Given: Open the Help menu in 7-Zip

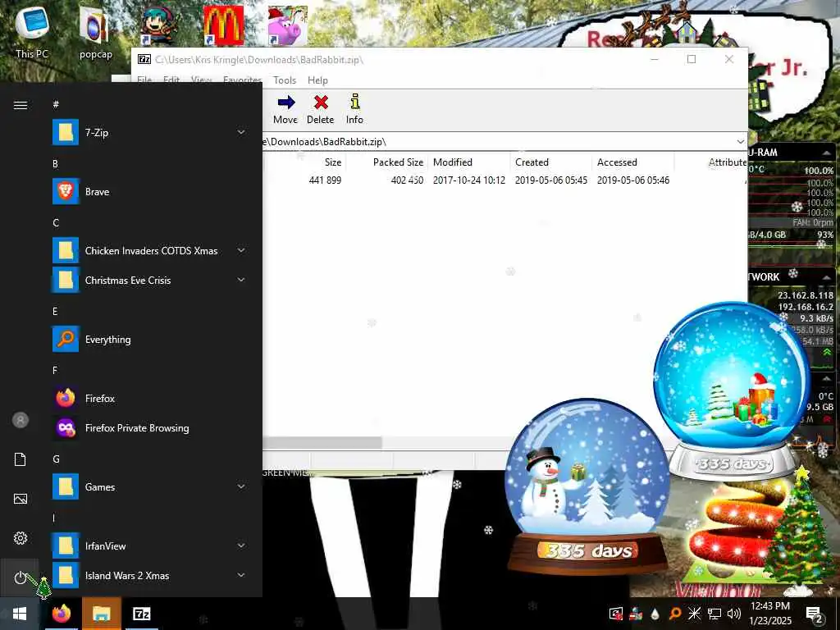Looking at the screenshot, I should [x=317, y=80].
